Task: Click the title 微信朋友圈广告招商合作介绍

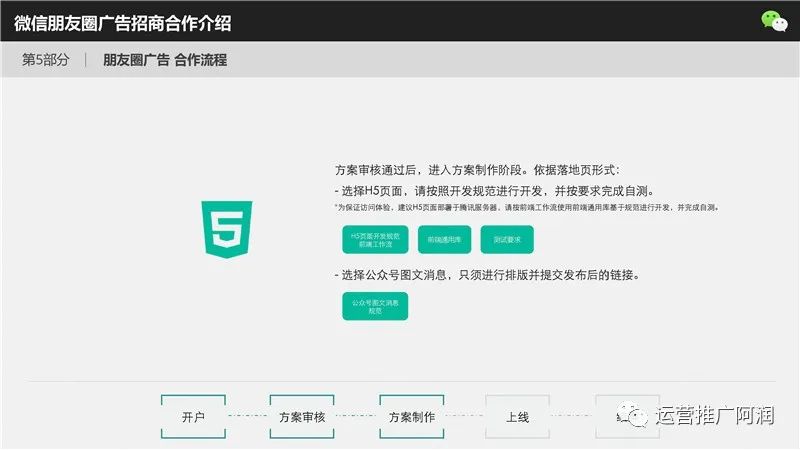Action: 122,23
